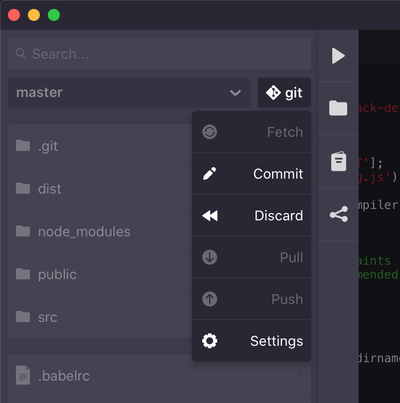This screenshot has height=403, width=400.
Task: Click the gear icon beside Settings
Action: pyautogui.click(x=210, y=341)
